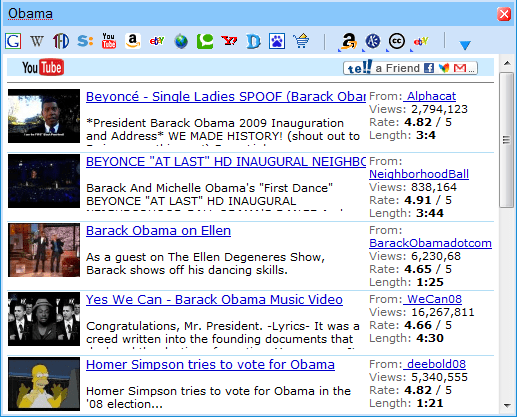Image resolution: width=520 pixels, height=417 pixels.
Task: Click the Single Ladies SPOOF video thumbnail
Action: click(44, 116)
